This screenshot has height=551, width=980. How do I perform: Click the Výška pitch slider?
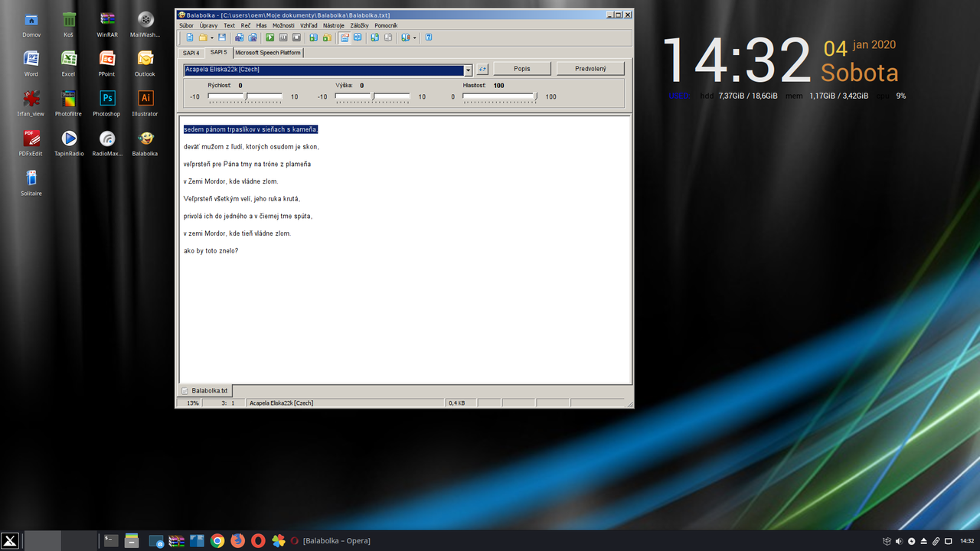373,96
